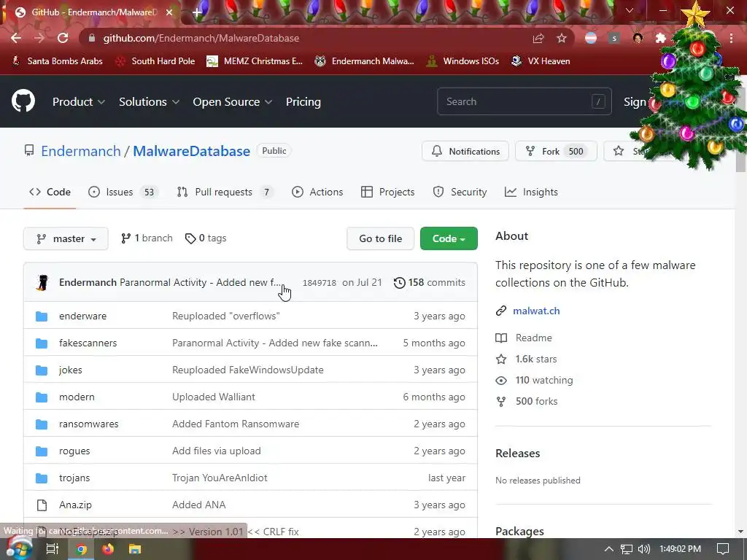
Task: Open malwat.ch website link
Action: 536,311
